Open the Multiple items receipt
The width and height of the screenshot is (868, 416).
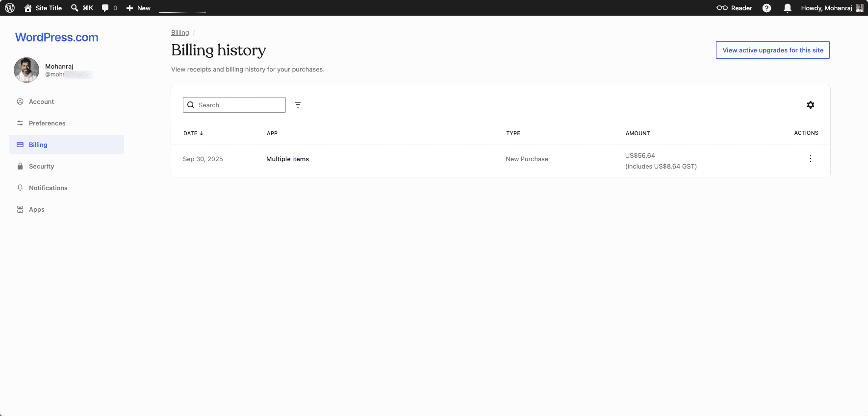click(287, 159)
